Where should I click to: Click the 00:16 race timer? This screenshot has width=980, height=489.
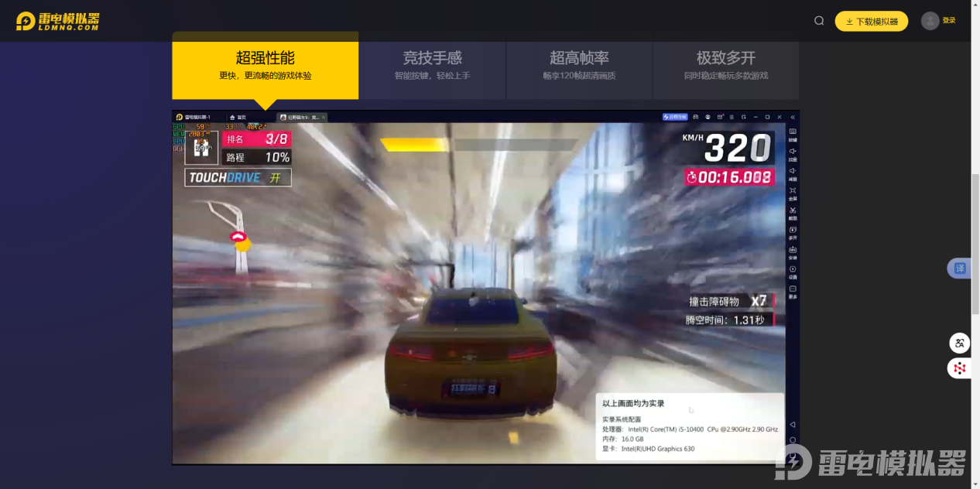(x=729, y=177)
